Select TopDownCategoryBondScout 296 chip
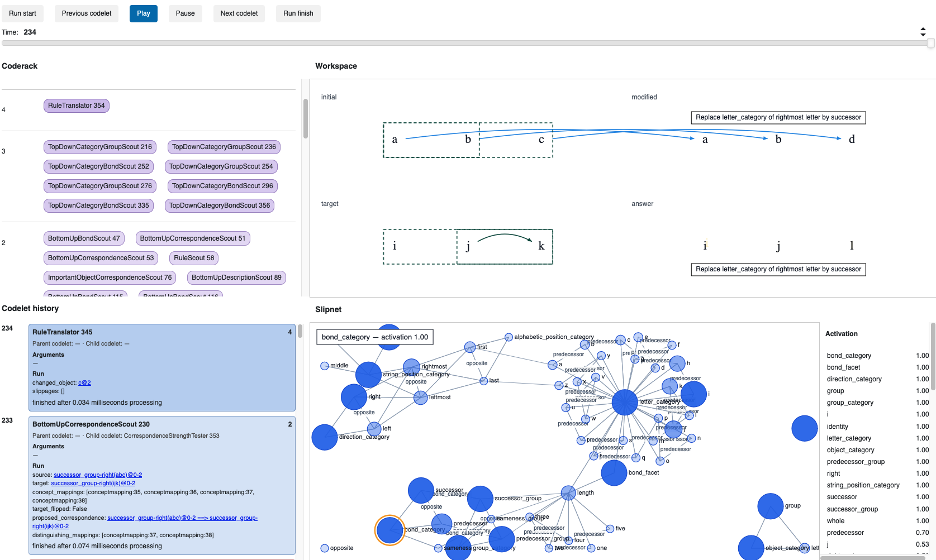 tap(222, 186)
